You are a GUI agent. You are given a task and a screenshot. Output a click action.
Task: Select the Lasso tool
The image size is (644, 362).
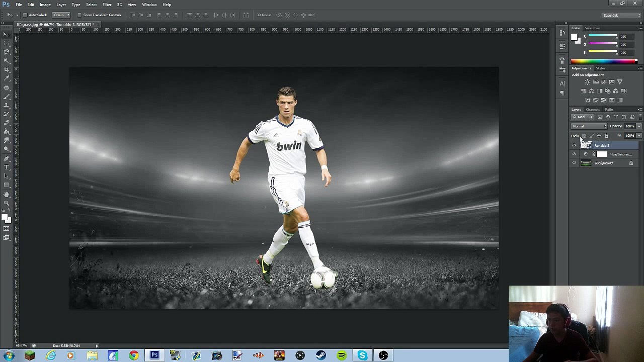(7, 52)
